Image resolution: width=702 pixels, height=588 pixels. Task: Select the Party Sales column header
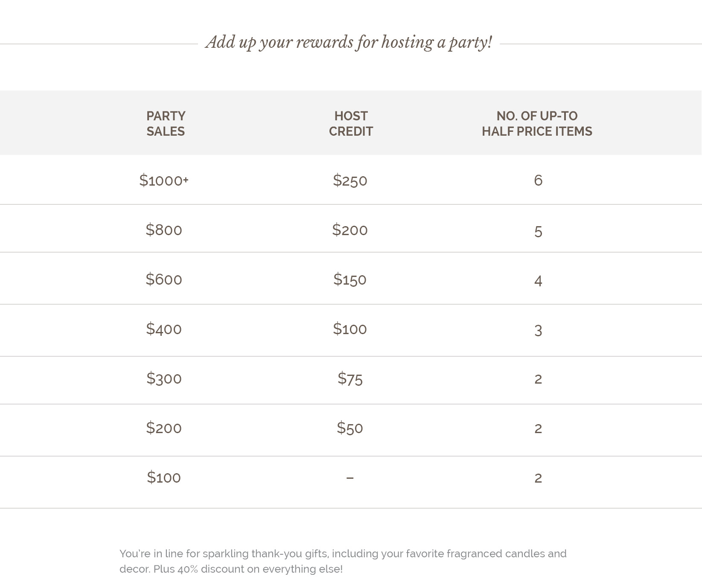(166, 123)
